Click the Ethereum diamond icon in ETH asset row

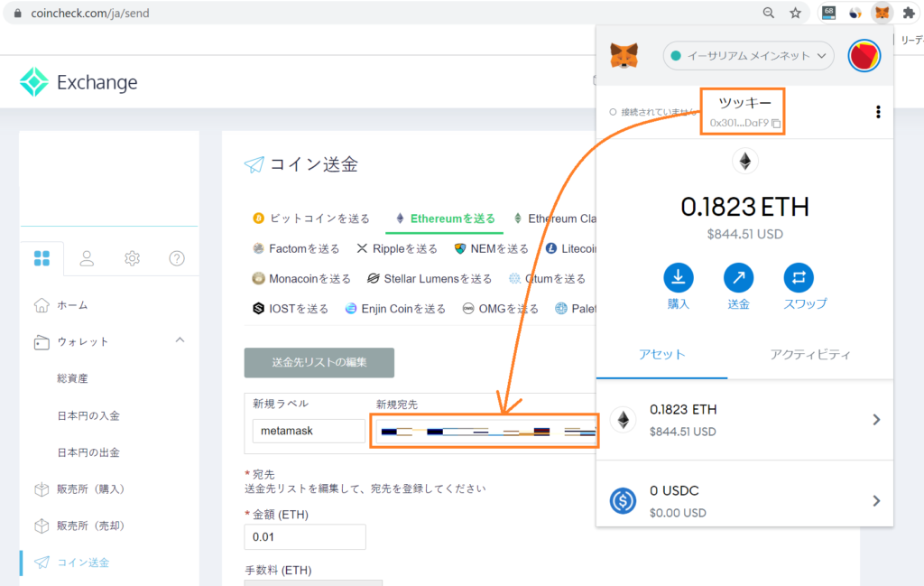point(623,420)
